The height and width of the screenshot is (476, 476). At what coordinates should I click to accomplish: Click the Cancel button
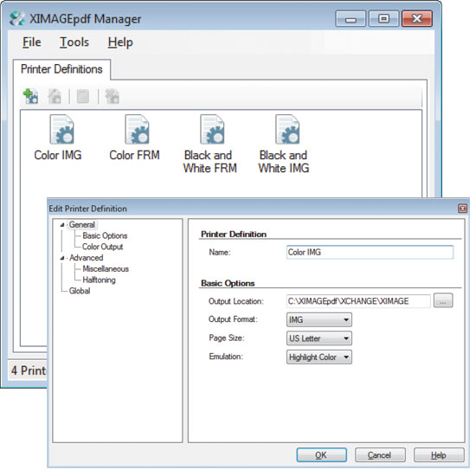380,455
